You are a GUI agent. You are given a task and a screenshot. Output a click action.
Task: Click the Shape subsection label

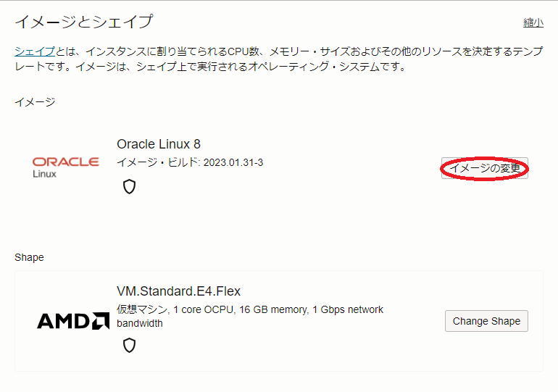pos(29,257)
